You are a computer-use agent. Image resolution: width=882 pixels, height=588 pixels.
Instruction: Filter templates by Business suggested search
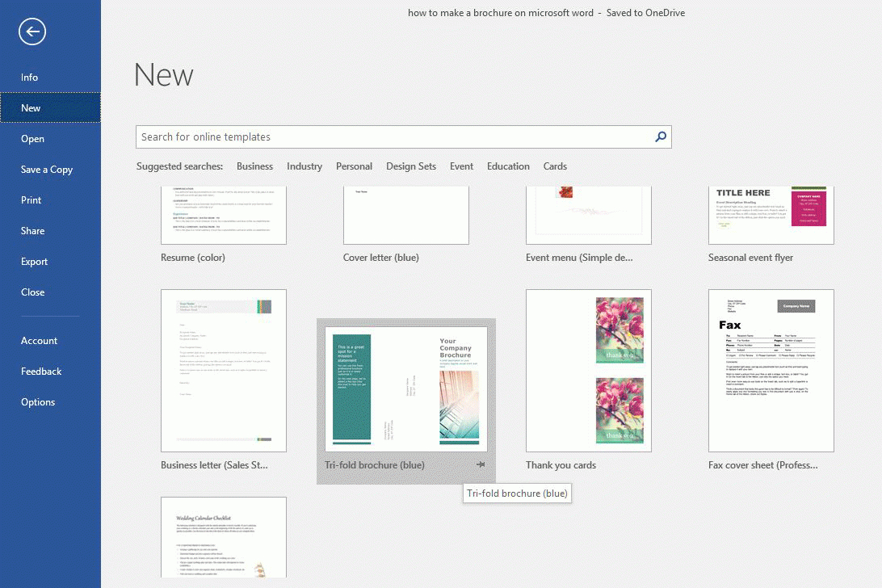(x=254, y=166)
